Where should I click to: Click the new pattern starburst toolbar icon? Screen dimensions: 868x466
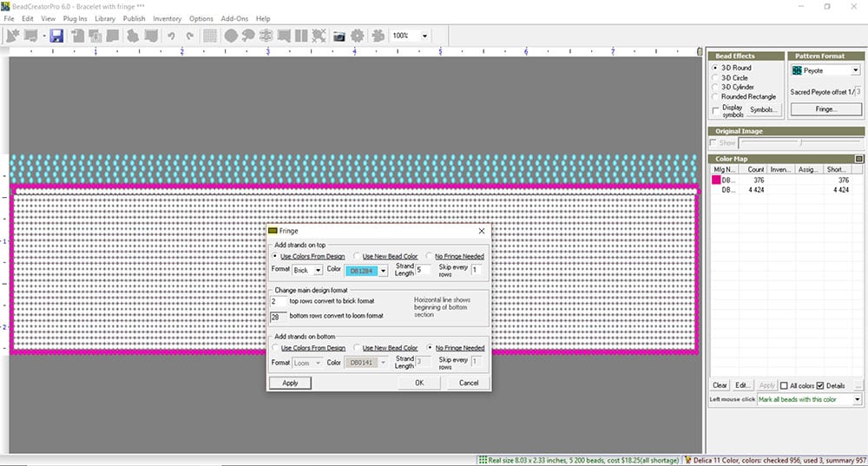[13, 36]
